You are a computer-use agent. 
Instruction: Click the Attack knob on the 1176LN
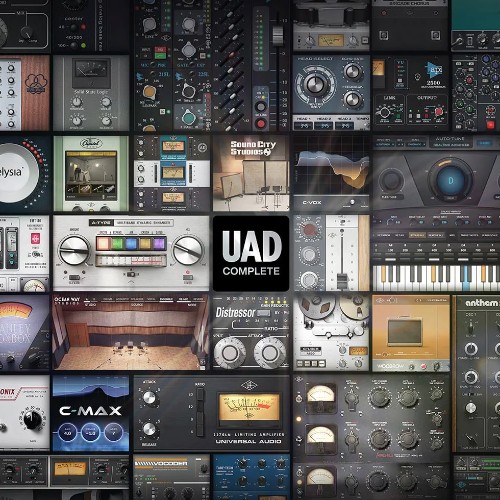(x=149, y=397)
